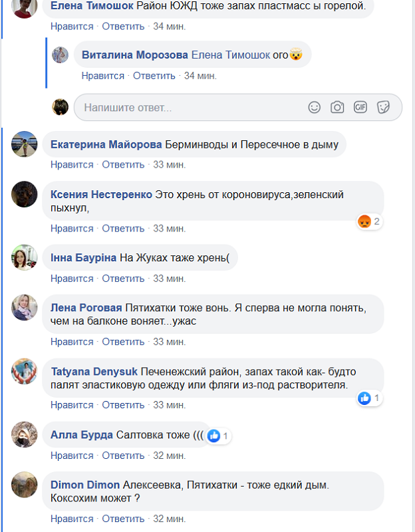The width and height of the screenshot is (415, 532).
Task: Open the 32 мин. timestamp on Алла Бурда's comment
Action: (x=170, y=456)
